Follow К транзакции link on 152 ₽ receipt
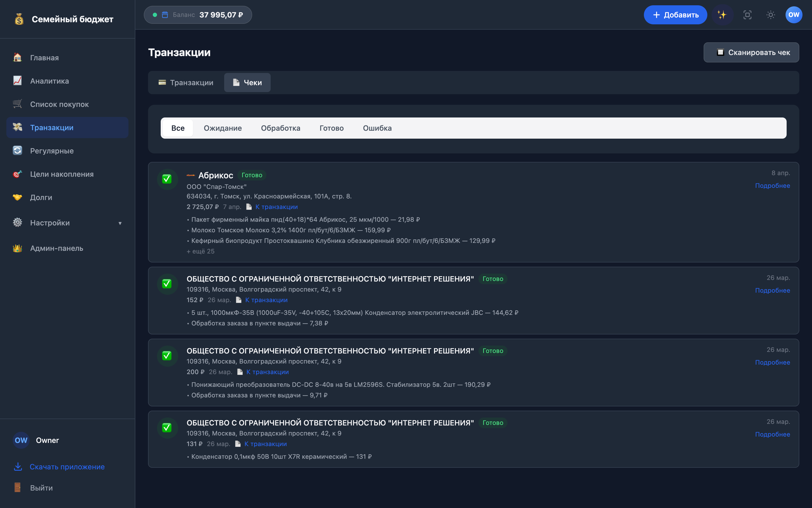 pyautogui.click(x=266, y=300)
